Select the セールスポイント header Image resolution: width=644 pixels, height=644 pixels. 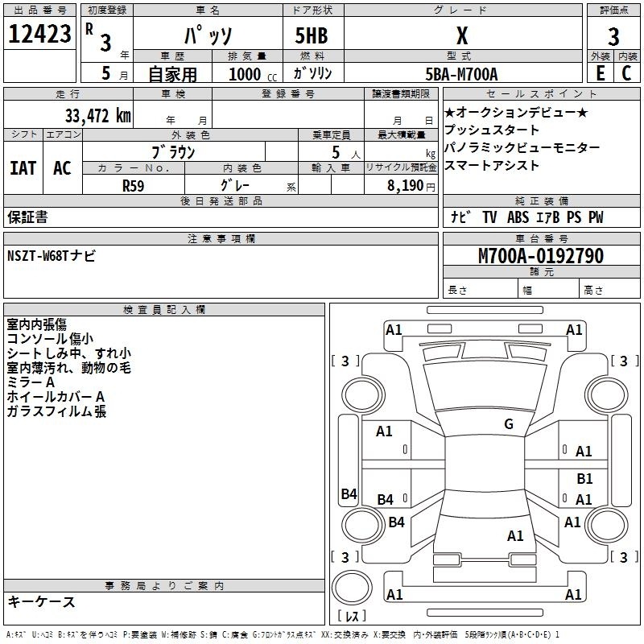(x=541, y=93)
